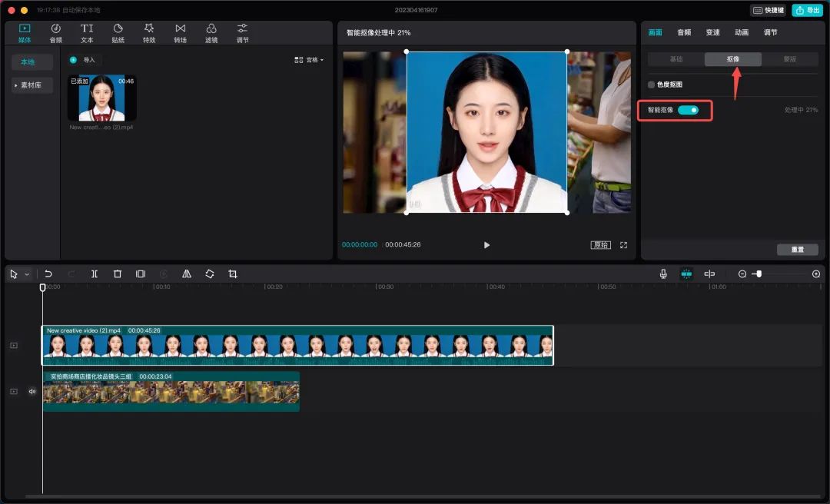Expand the selection tool dropdown arrow

point(27,274)
